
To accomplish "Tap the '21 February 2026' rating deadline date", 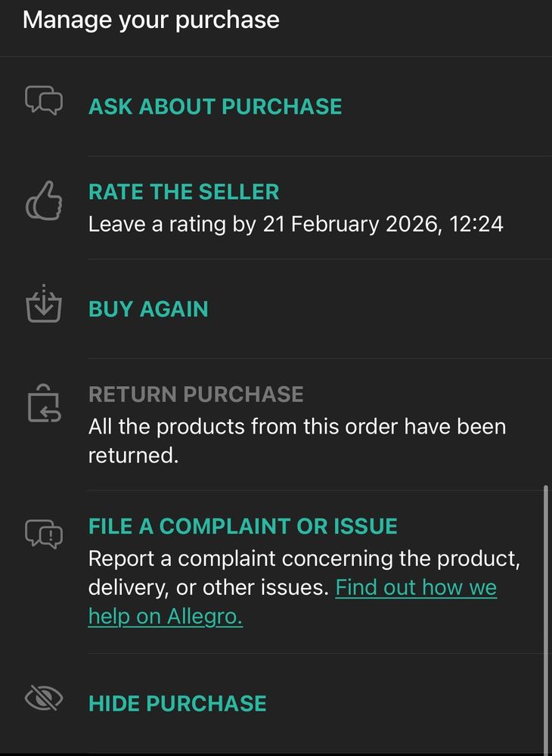I will coord(348,225).
